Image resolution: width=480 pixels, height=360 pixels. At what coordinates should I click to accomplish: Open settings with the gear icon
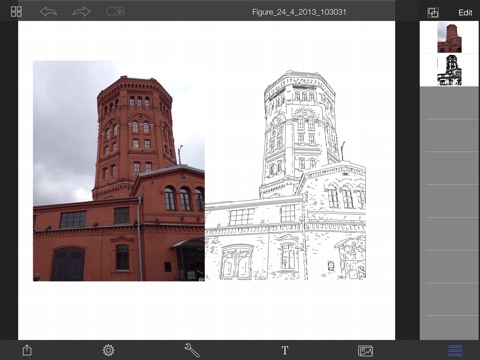pyautogui.click(x=108, y=350)
